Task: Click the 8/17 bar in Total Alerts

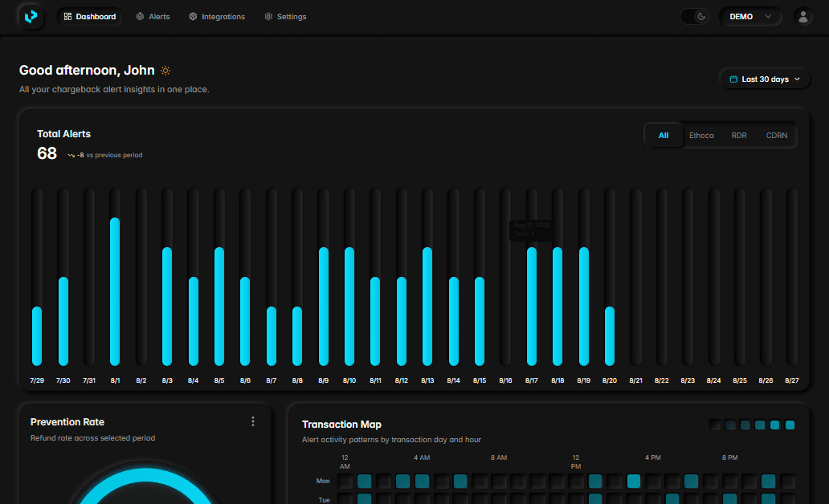Action: click(532, 305)
